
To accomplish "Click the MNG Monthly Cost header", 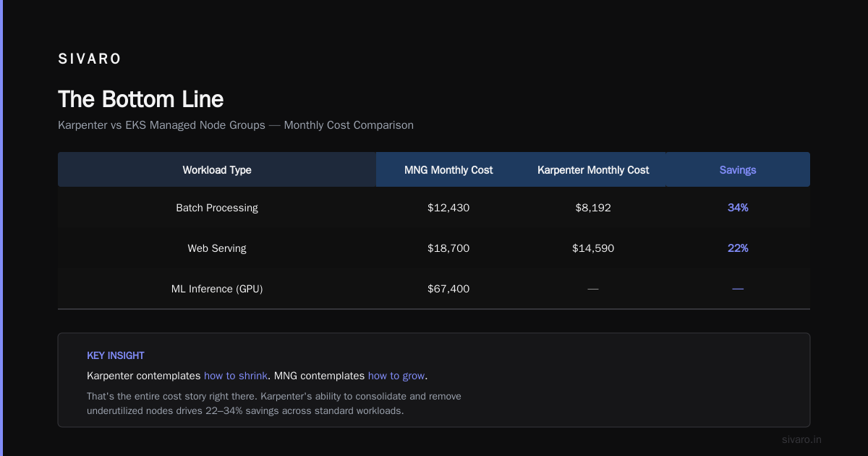I will 448,170.
